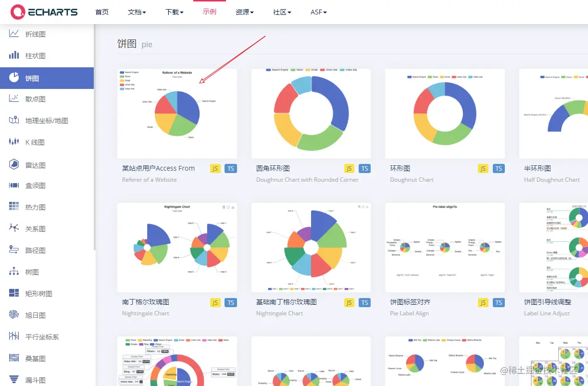This screenshot has height=386, width=588.
Task: Open the 圆角环形图 title link
Action: 273,168
